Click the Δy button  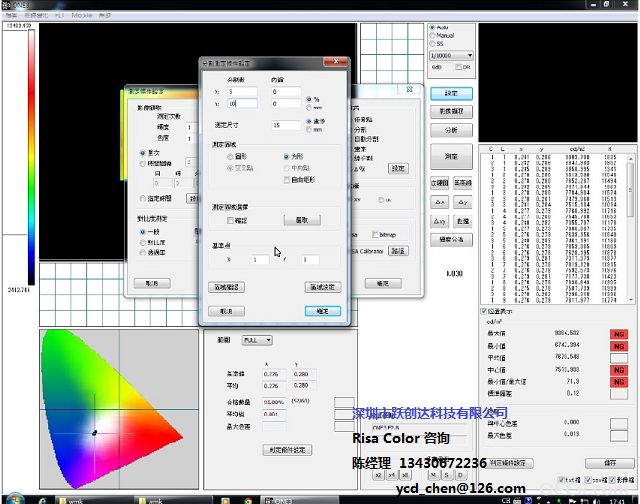(x=463, y=202)
